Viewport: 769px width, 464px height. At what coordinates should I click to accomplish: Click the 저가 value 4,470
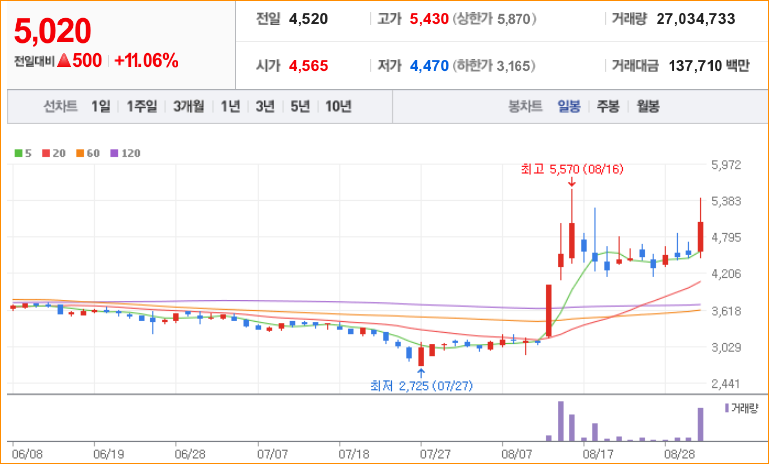pyautogui.click(x=429, y=66)
